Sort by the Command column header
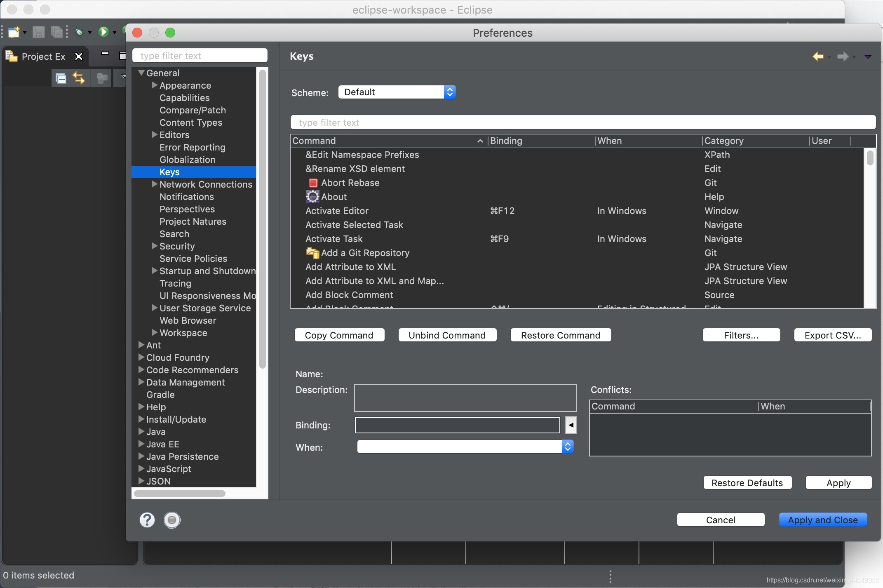Image resolution: width=883 pixels, height=588 pixels. (x=388, y=141)
